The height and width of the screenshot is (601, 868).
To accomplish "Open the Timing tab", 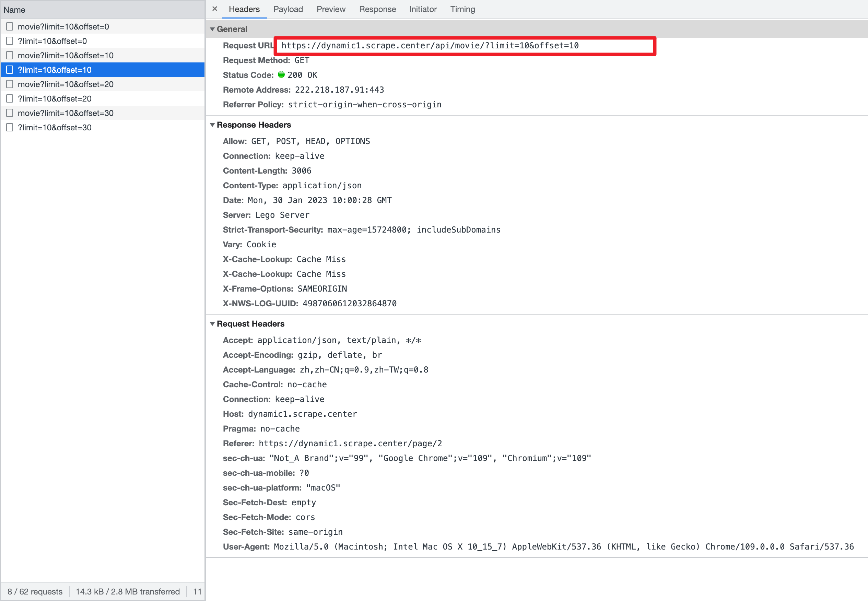I will point(462,9).
